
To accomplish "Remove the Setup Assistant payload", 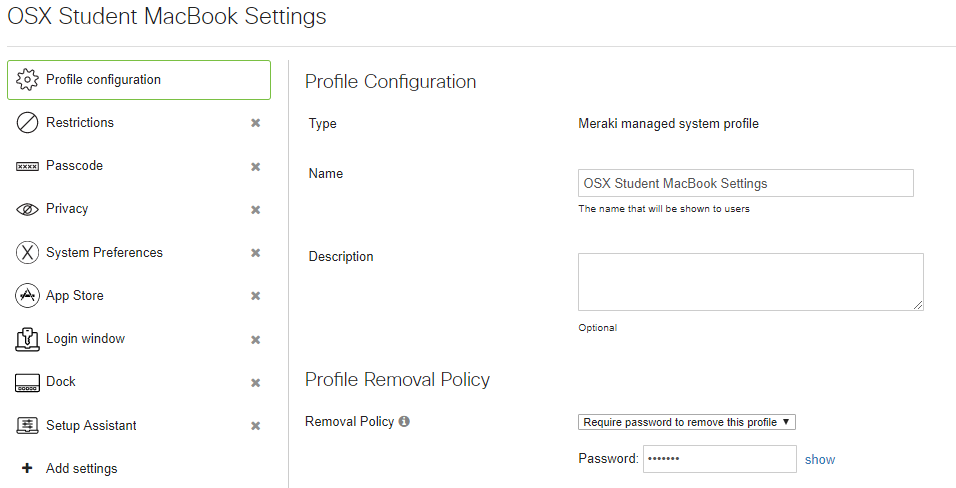I will [x=255, y=426].
